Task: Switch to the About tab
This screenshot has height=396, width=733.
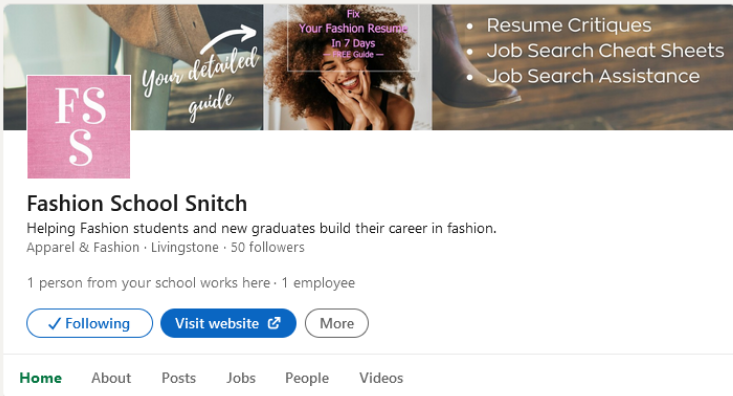Action: click(x=111, y=378)
